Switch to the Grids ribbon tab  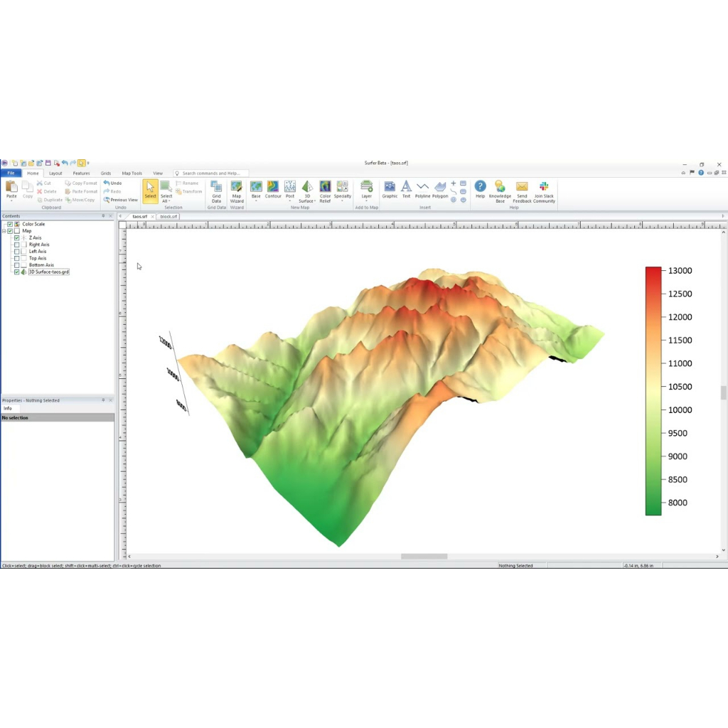click(x=106, y=173)
